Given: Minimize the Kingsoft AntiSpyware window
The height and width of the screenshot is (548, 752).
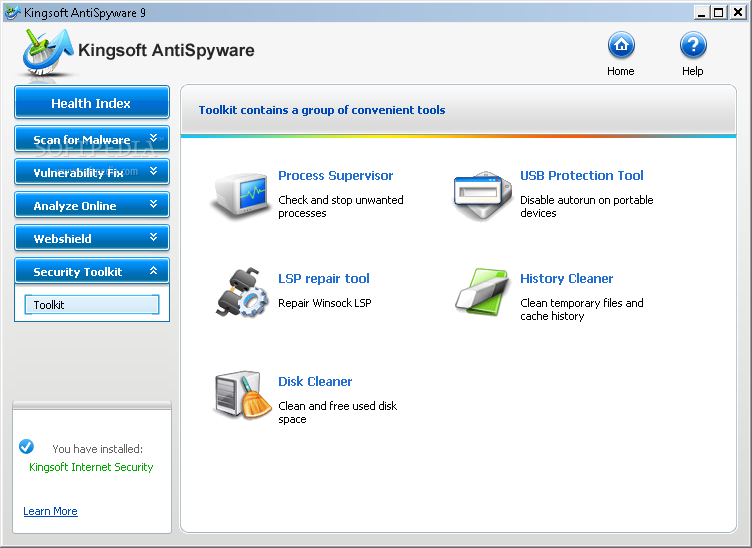Looking at the screenshot, I should 702,12.
